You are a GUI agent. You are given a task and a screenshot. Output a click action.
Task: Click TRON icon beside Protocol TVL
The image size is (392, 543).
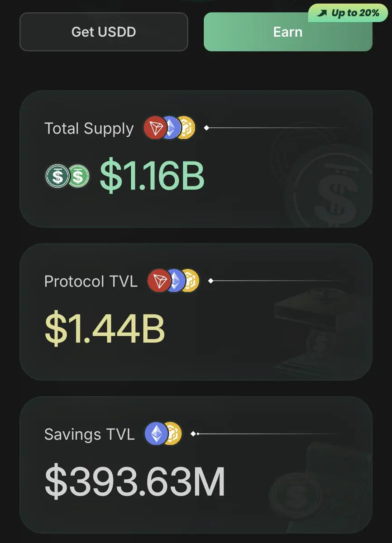160,281
